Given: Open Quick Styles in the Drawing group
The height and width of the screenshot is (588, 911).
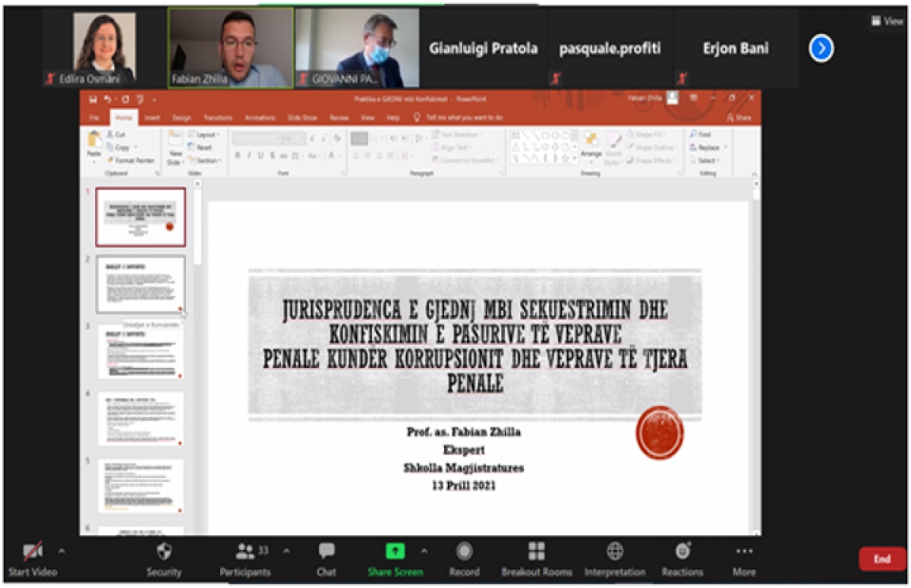Looking at the screenshot, I should 613,147.
